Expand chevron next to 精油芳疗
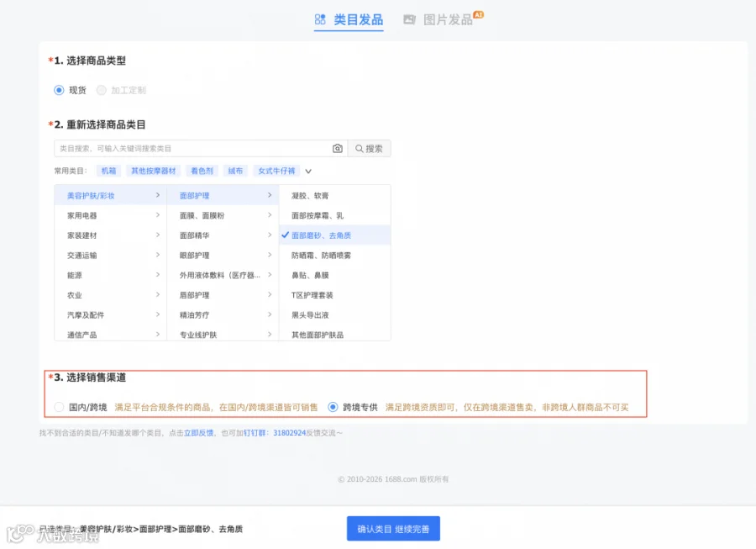Screen dimensions: 756x549 coord(270,314)
